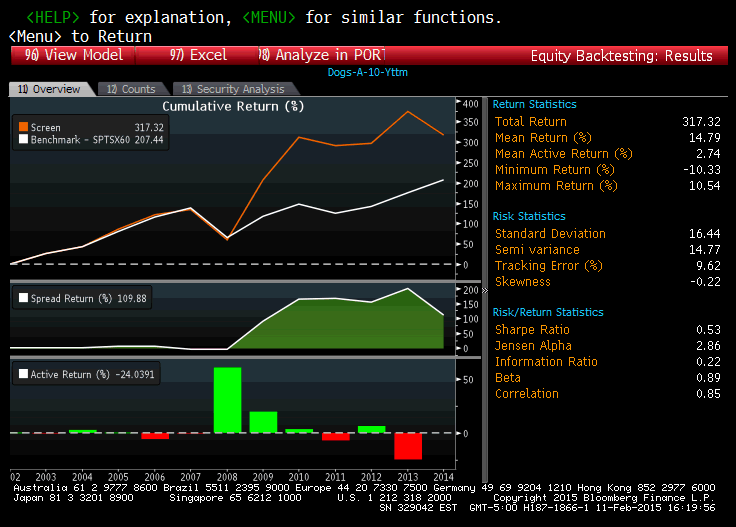
Task: Click the white Benchmark SPTSX60 legend swatch
Action: [x=23, y=139]
